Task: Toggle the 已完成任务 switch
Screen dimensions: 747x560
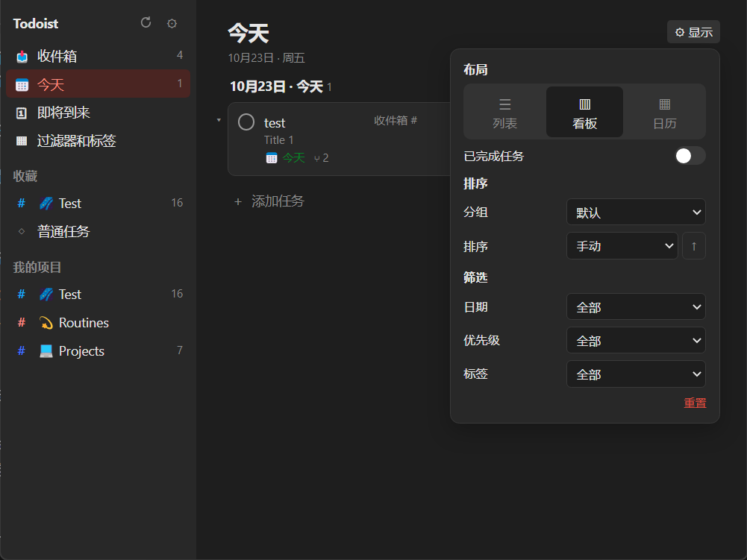Action: (x=690, y=156)
